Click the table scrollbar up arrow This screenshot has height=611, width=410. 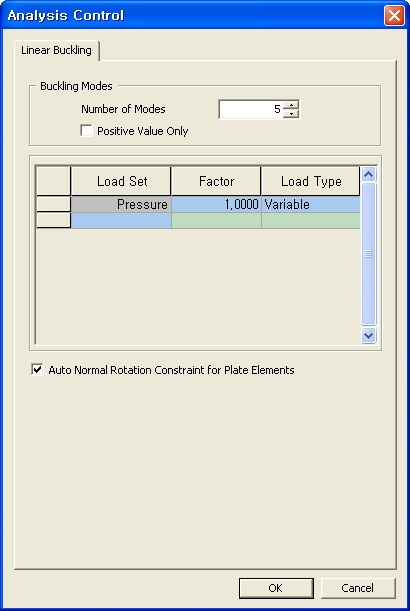[368, 174]
